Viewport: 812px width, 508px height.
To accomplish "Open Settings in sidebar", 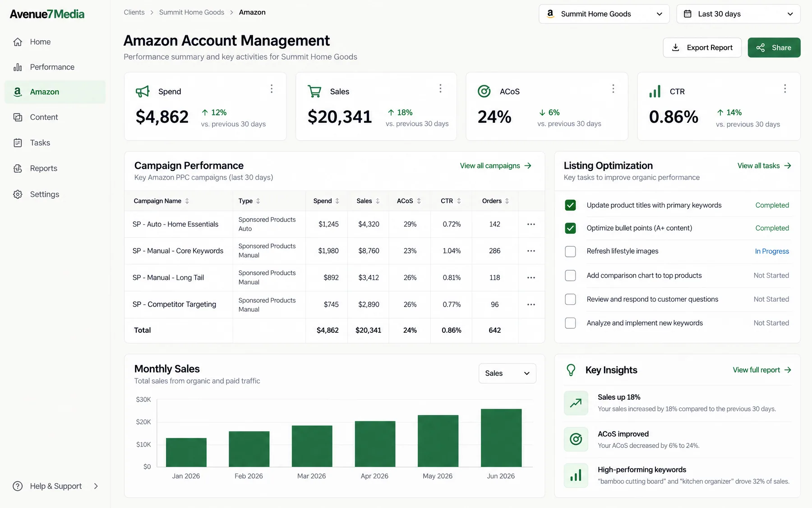I will tap(55, 195).
